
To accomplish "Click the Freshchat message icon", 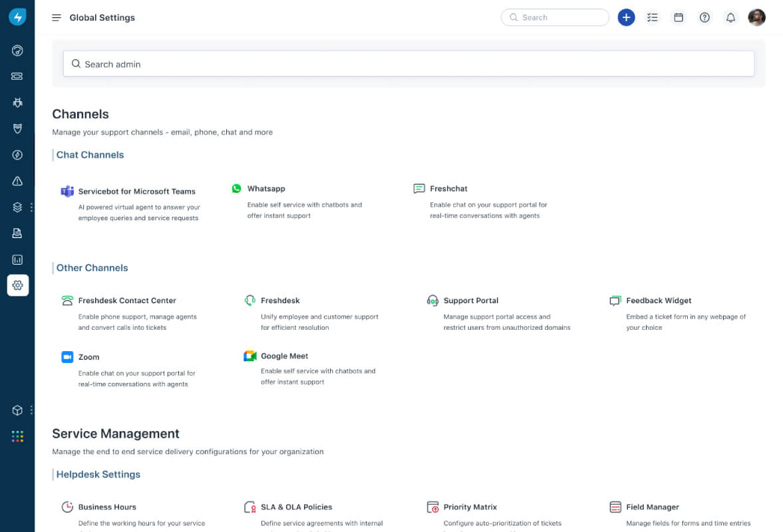I will (419, 189).
